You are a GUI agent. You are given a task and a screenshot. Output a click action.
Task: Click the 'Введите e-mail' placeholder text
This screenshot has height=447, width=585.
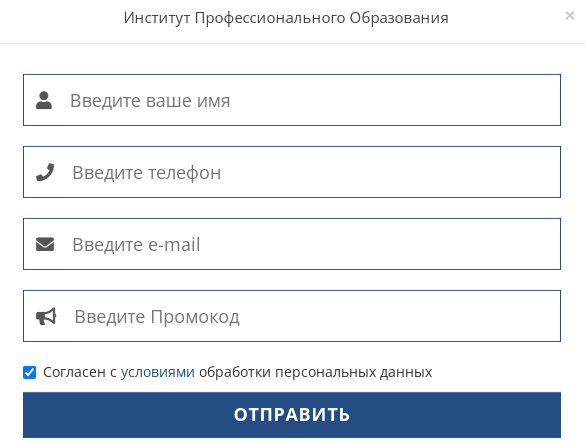pyautogui.click(x=136, y=245)
